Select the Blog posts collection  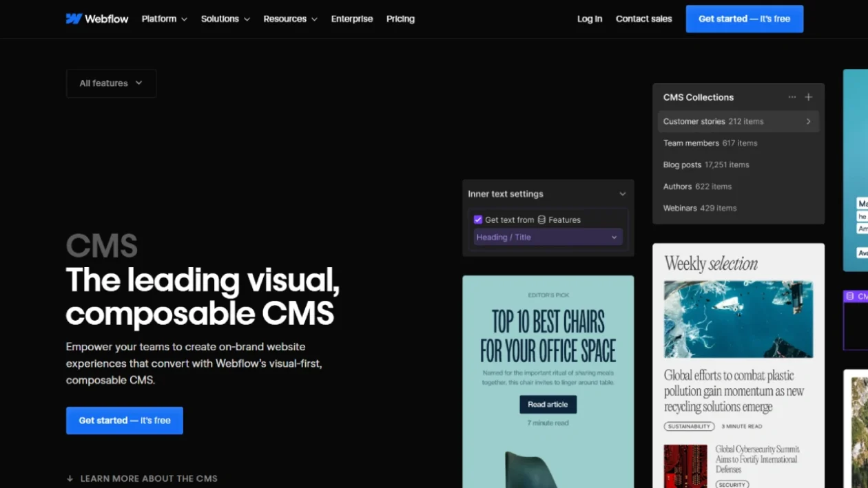pos(738,165)
